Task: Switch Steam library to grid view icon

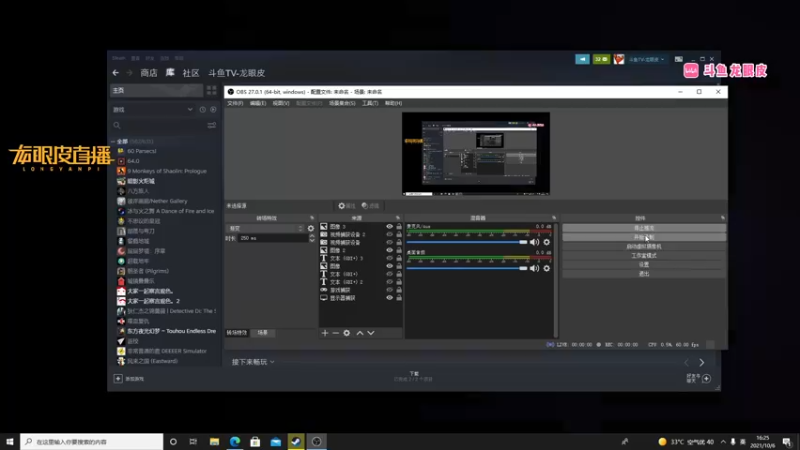Action: click(211, 90)
